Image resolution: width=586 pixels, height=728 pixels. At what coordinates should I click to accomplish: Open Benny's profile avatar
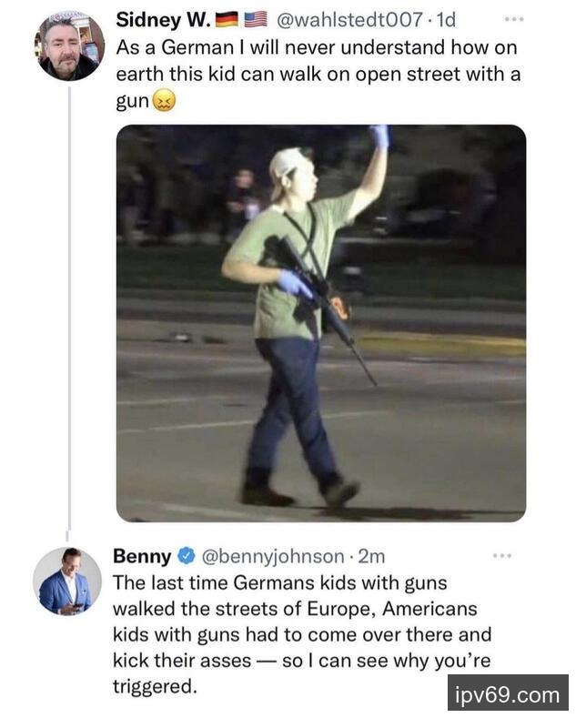67,581
